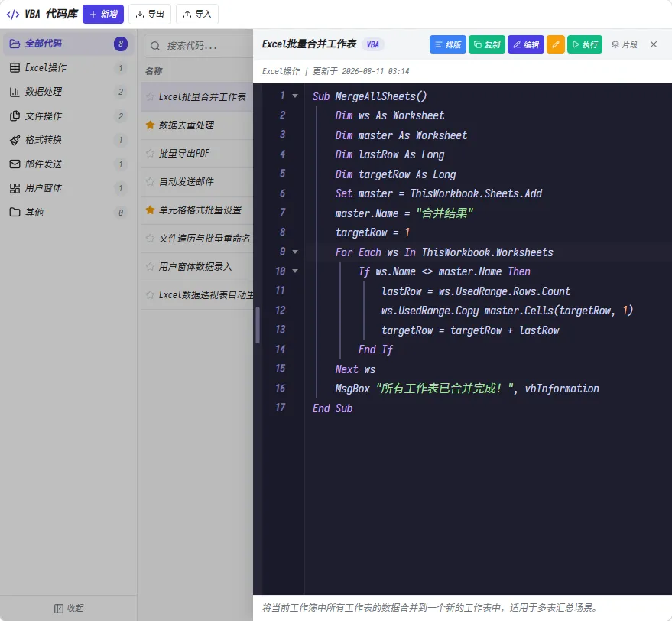Open the 文件操作 category
672x621 pixels.
pyautogui.click(x=69, y=115)
